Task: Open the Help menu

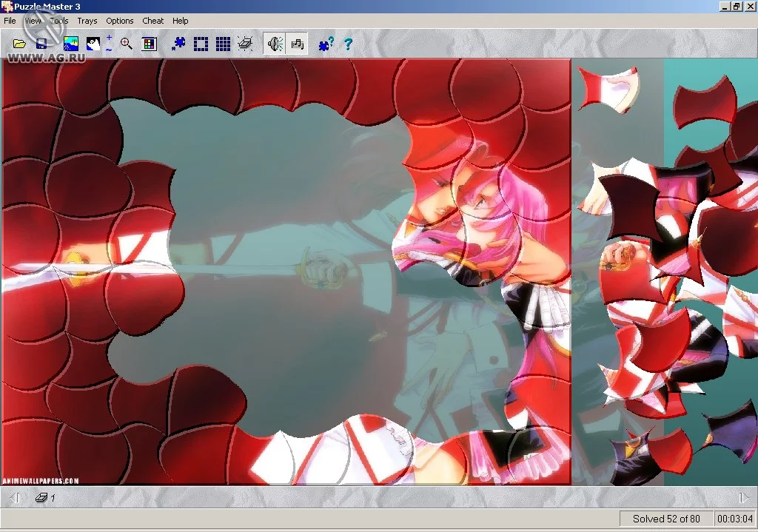Action: 181,21
